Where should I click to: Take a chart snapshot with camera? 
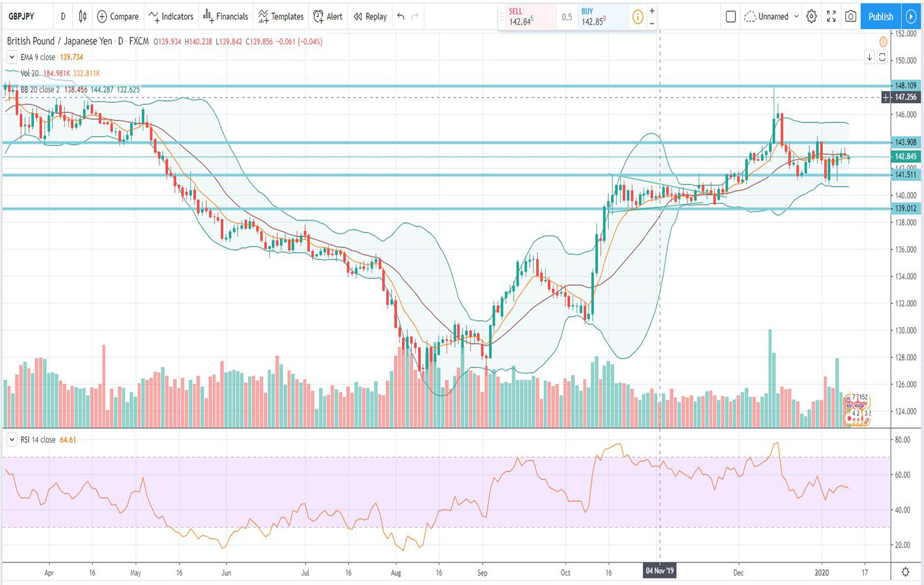(851, 17)
